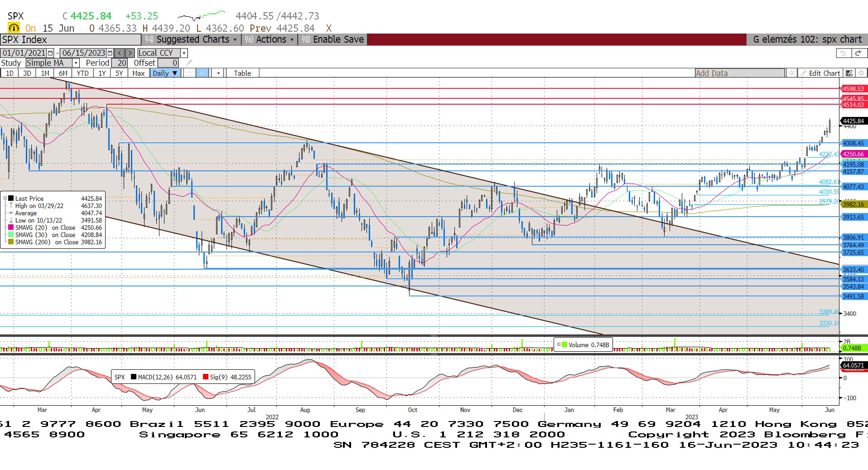Select the 6M range tab
Image resolution: width=868 pixels, height=470 pixels.
63,73
